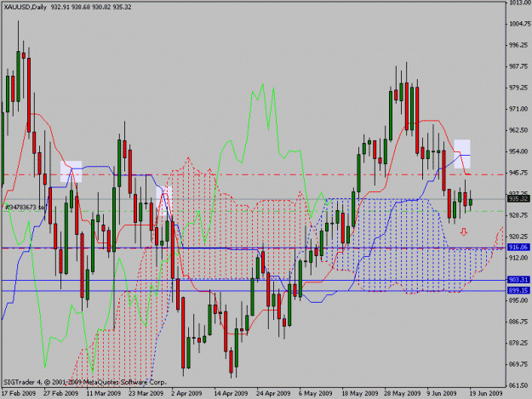Click the blue price label 916.06
Image resolution: width=532 pixels, height=399 pixels.
[x=518, y=248]
